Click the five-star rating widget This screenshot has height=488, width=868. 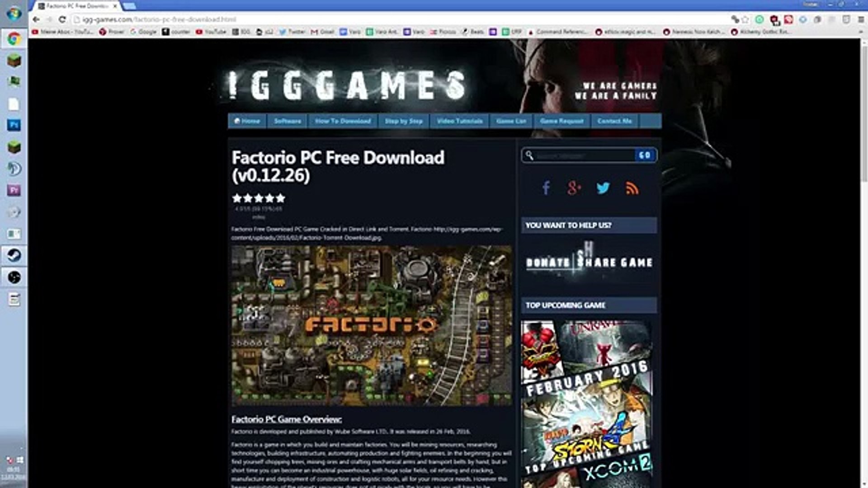click(259, 198)
